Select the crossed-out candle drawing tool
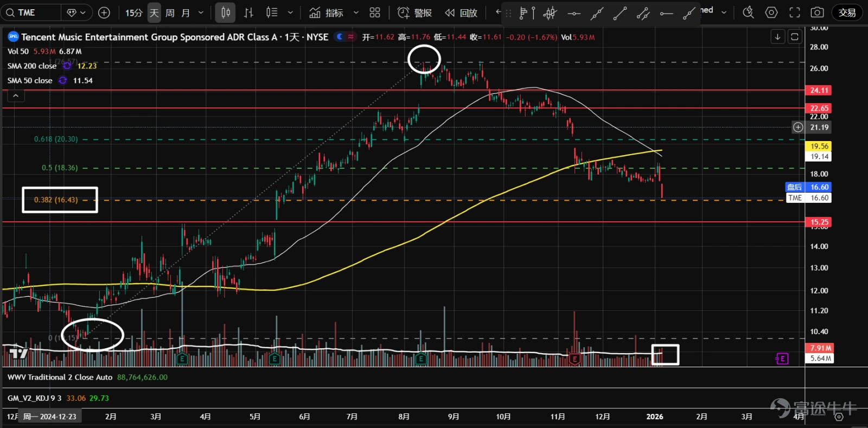This screenshot has width=868, height=428. point(550,13)
